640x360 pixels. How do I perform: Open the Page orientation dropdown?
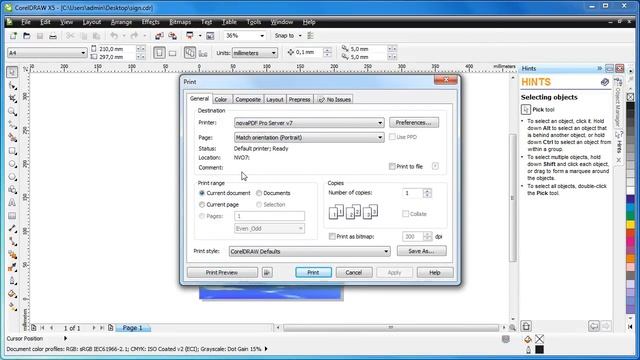pyautogui.click(x=309, y=138)
